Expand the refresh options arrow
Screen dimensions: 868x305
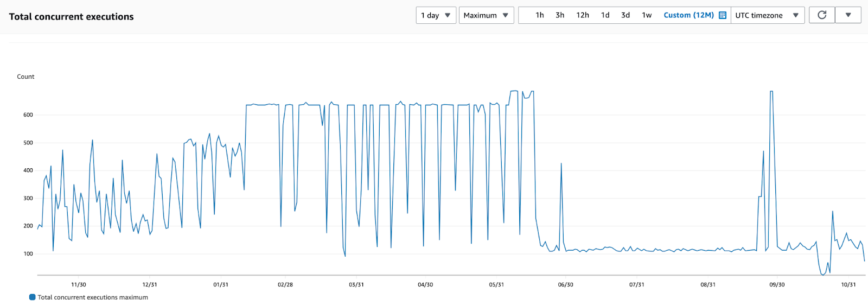tap(848, 15)
